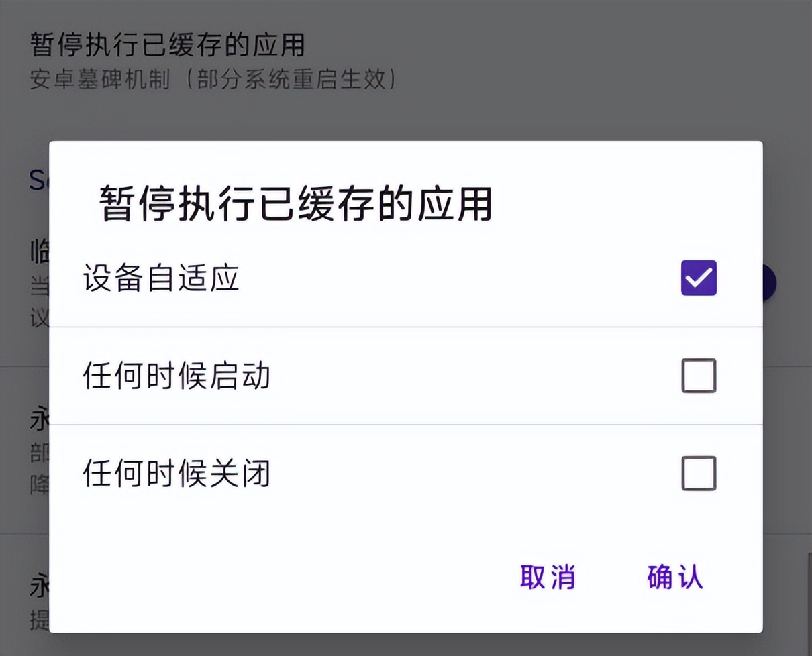Click the 安卓墓碑机制 subtitle text
Viewport: 812px width, 656px height.
tap(215, 80)
